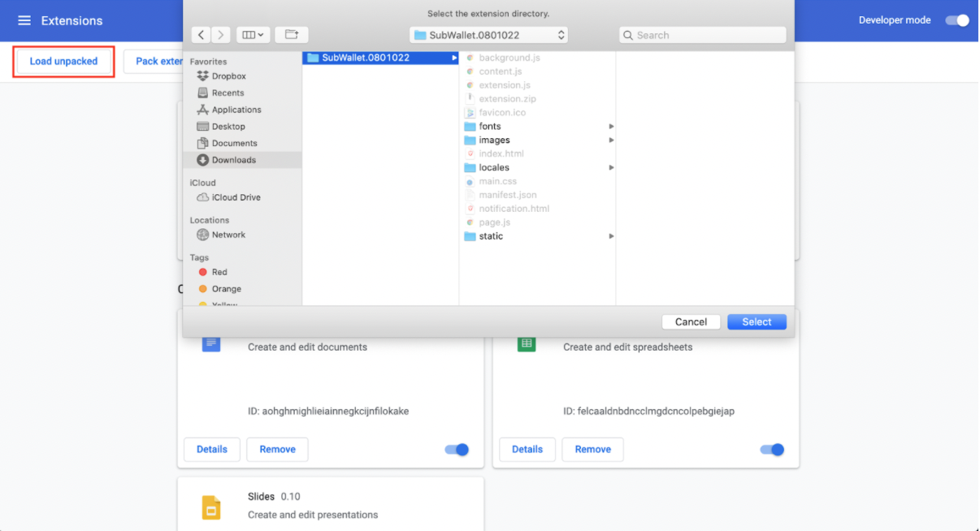The height and width of the screenshot is (531, 980).
Task: Open Details for Docs extension
Action: click(x=212, y=449)
